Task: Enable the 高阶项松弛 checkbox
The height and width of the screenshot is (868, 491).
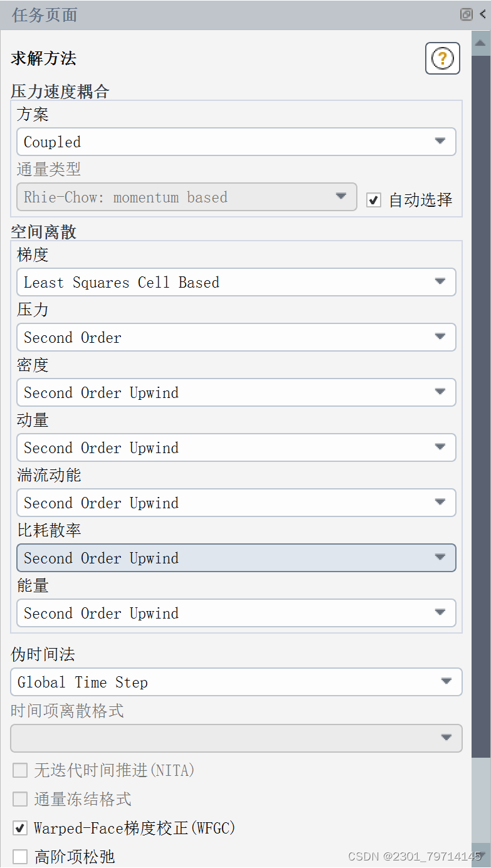Action: point(19,856)
